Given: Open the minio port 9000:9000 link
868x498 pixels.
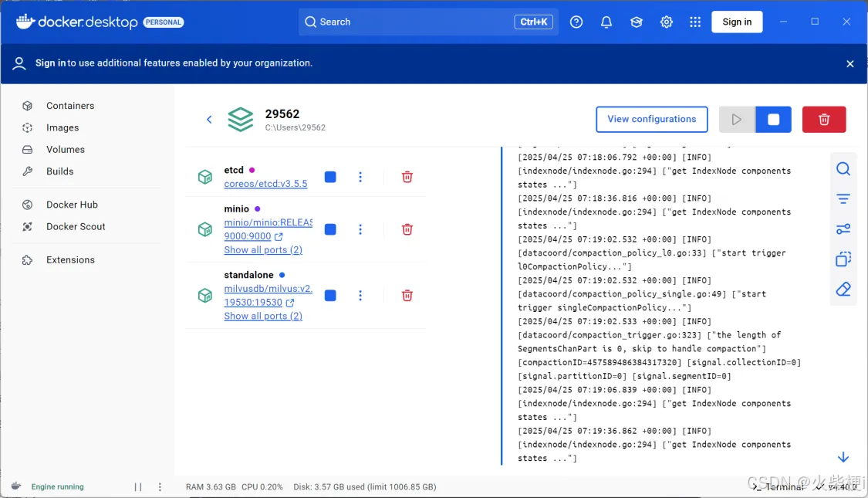Looking at the screenshot, I should [248, 236].
